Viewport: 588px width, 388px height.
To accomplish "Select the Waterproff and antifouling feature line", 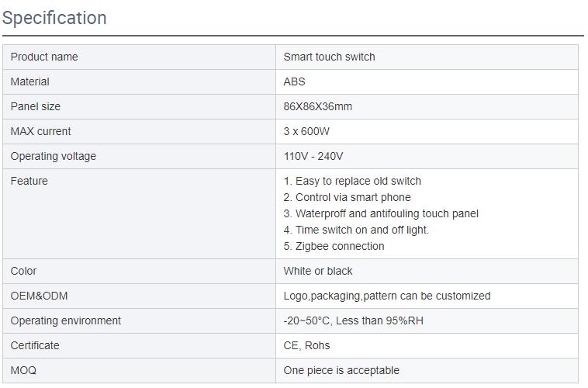I will [x=381, y=213].
